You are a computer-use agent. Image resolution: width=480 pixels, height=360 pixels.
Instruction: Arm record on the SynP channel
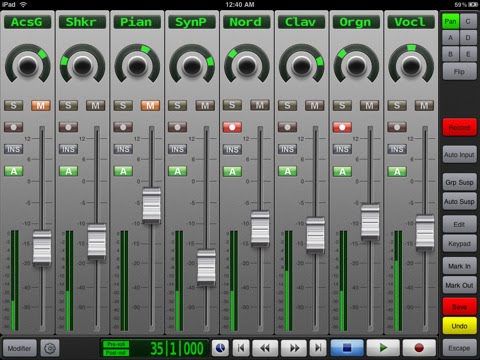[x=177, y=127]
